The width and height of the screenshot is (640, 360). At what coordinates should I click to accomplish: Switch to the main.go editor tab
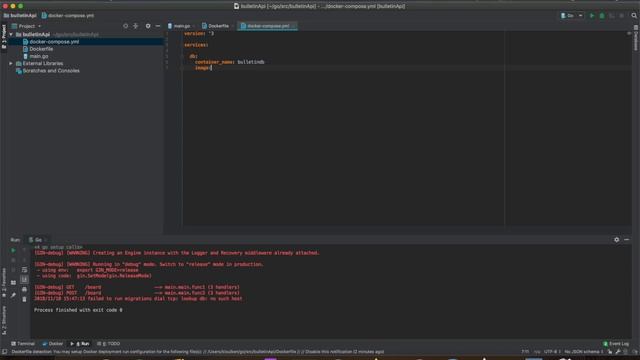pos(182,26)
